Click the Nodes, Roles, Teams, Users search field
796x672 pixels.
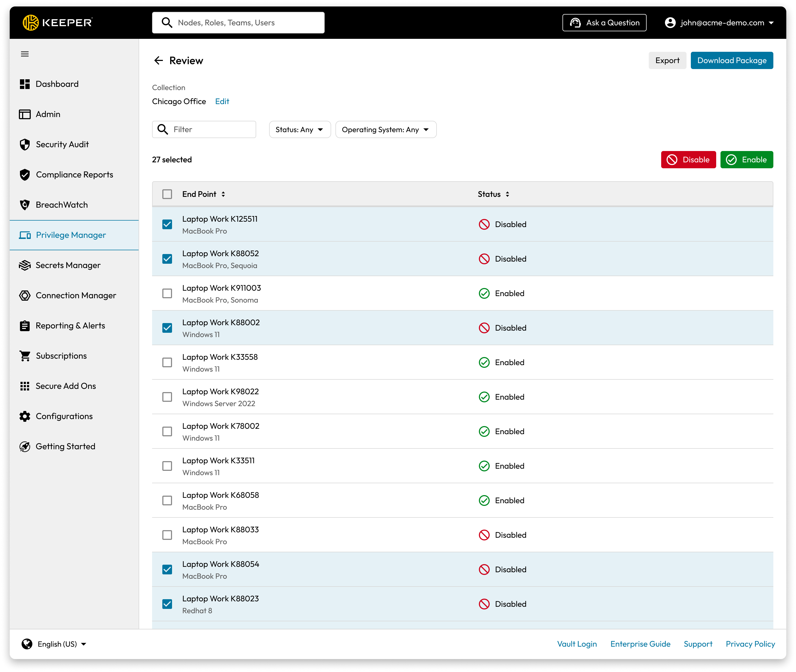click(x=238, y=22)
